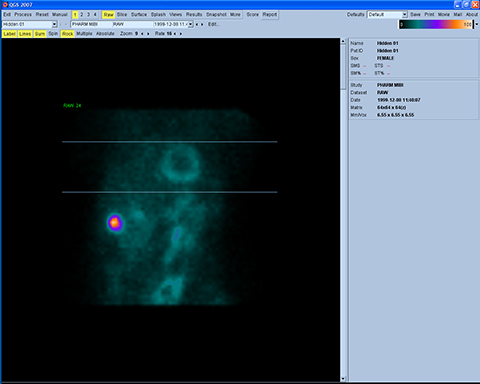Open the color scale menu arrow

pyautogui.click(x=477, y=24)
